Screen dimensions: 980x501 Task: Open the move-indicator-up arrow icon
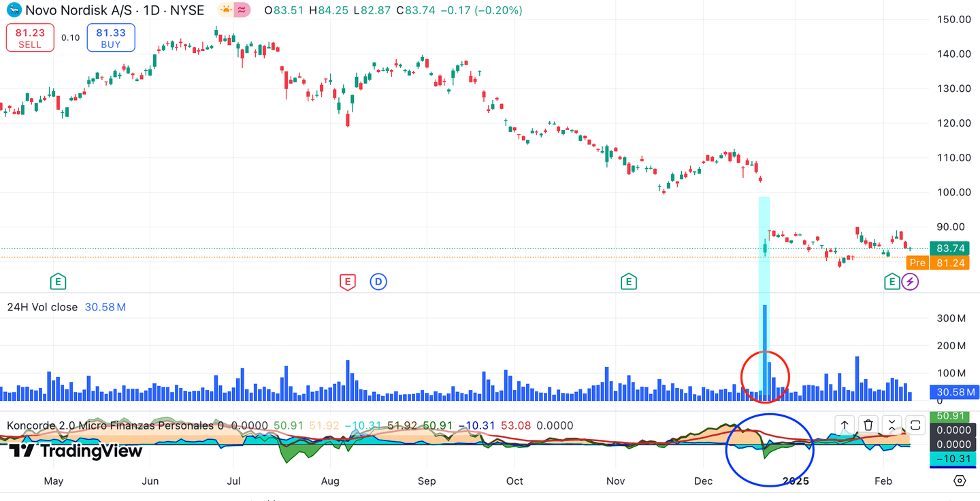tap(844, 425)
